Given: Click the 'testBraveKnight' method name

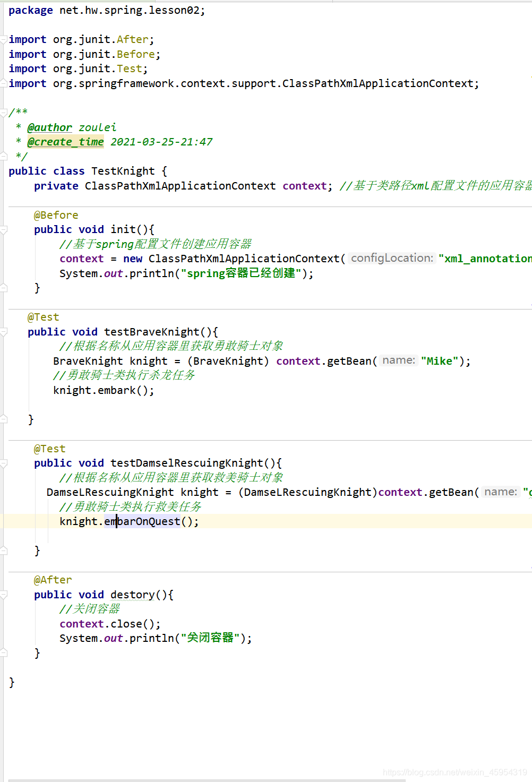Looking at the screenshot, I should click(152, 332).
